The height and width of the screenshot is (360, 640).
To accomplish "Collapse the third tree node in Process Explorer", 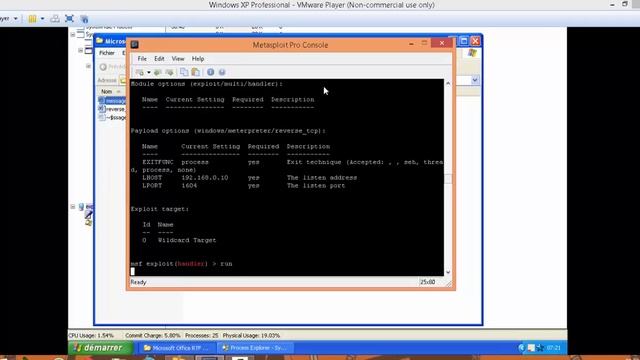I will click(88, 66).
